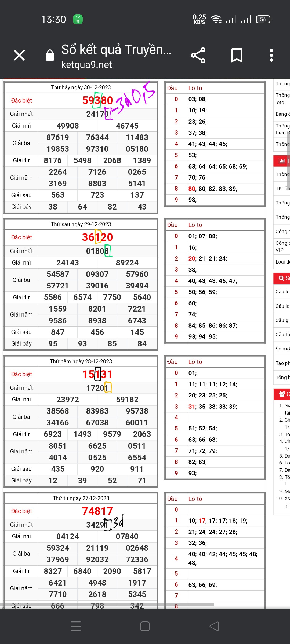Open sidebar link 'Sổ mơ'
The width and height of the screenshot is (290, 644).
[282, 349]
